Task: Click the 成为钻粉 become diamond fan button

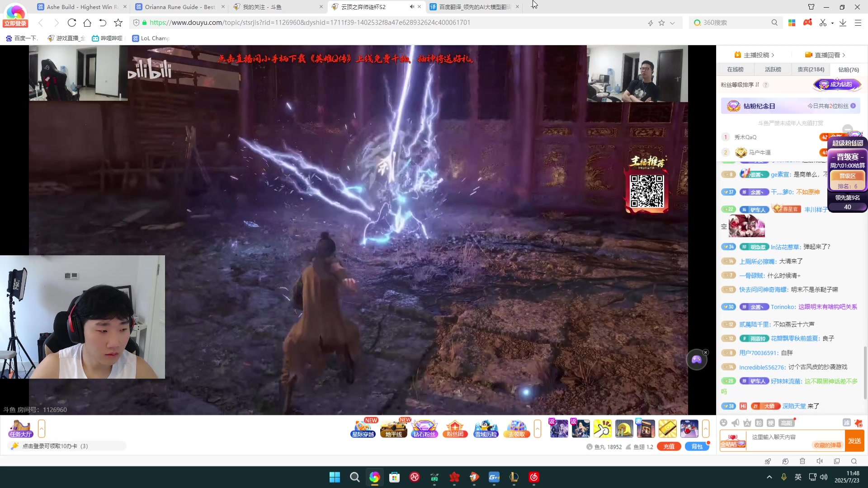Action: 837,84
